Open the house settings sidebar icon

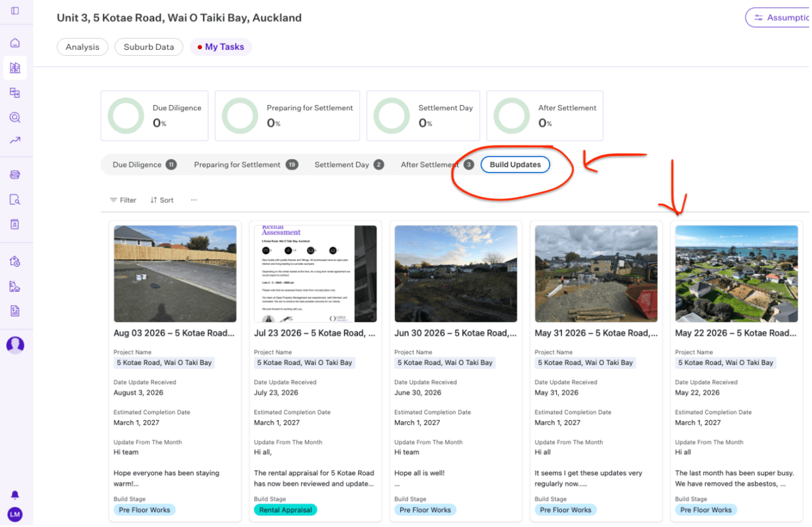[x=15, y=262]
